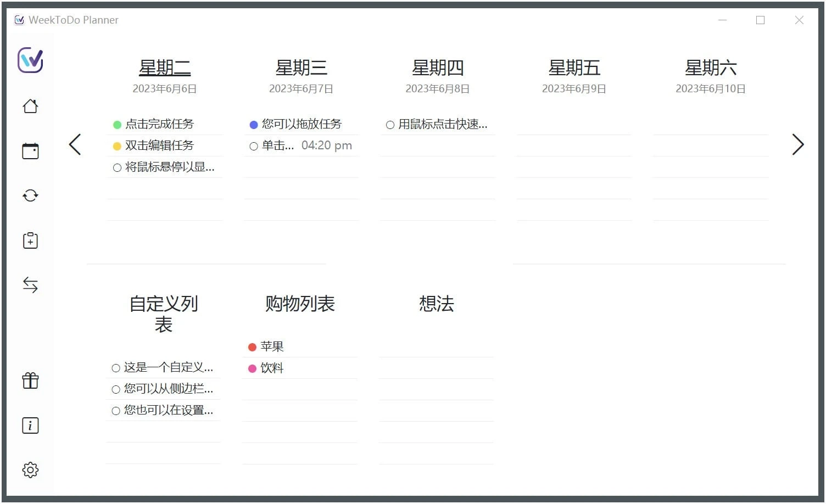Screen dimensions: 826x504
Task: Click the 购物列表 list title
Action: pyautogui.click(x=300, y=304)
